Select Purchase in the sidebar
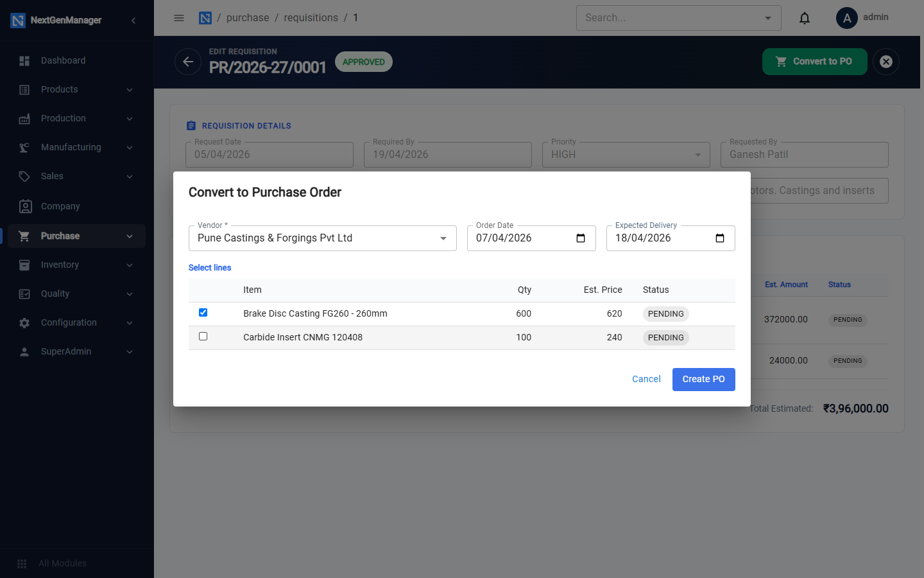The width and height of the screenshot is (924, 578). [77, 236]
